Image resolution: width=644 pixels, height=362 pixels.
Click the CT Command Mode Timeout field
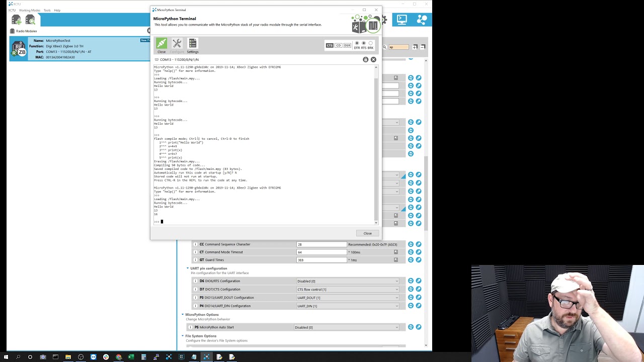(x=321, y=252)
